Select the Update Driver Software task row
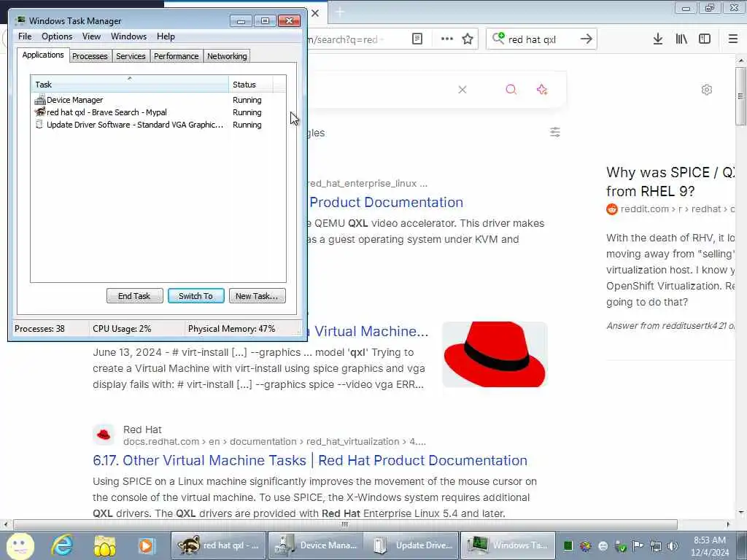747x560 pixels. (147, 125)
